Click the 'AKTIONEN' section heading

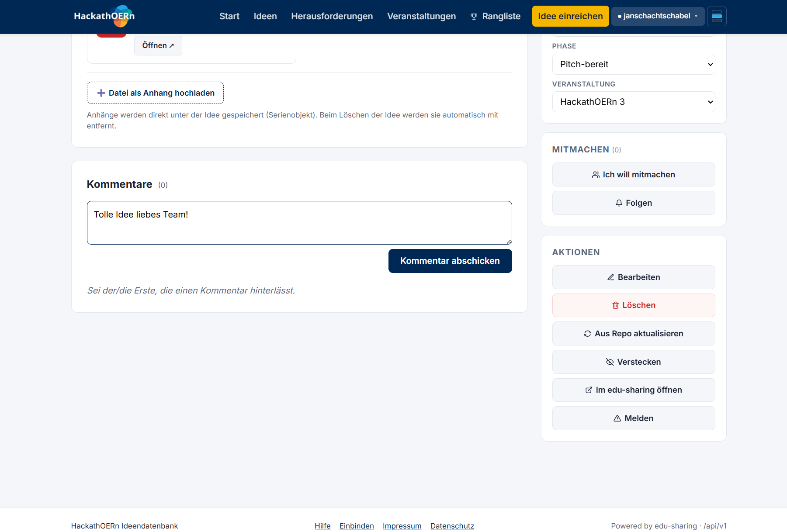tap(576, 252)
